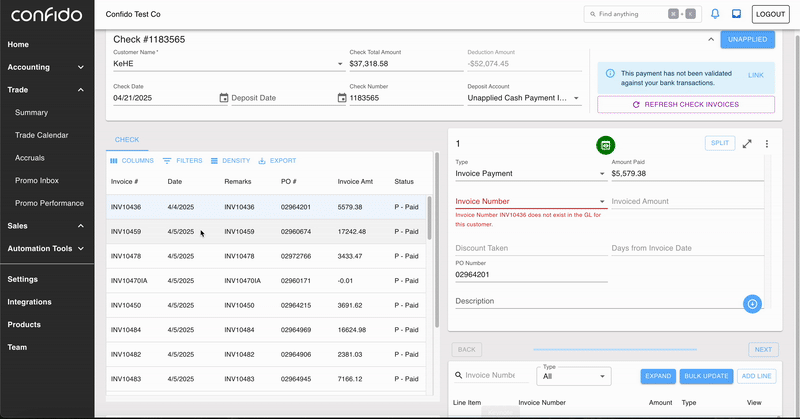This screenshot has height=419, width=800.
Task: Select the Check tab
Action: pos(127,140)
